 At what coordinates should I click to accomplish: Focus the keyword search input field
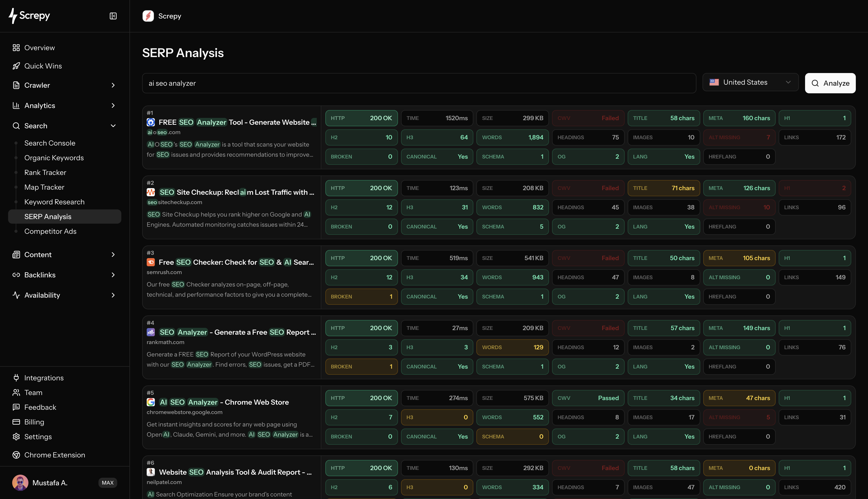coord(419,83)
